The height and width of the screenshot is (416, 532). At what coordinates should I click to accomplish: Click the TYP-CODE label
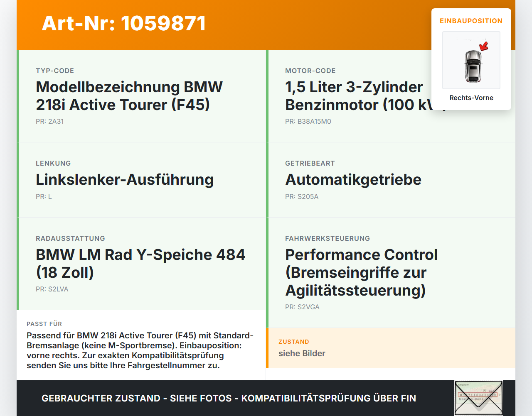55,71
